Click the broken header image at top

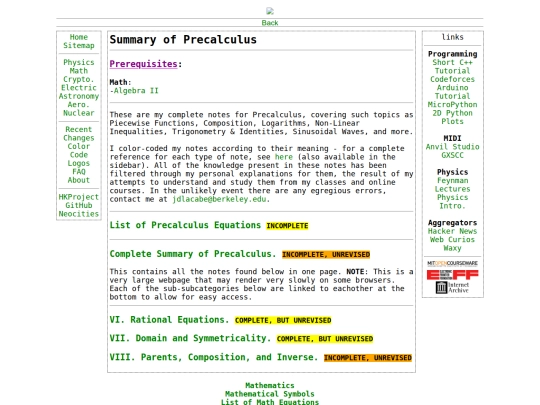click(x=270, y=11)
